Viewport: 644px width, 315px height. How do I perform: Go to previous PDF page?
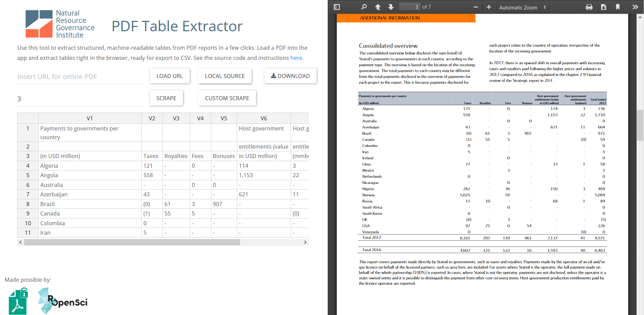(378, 7)
